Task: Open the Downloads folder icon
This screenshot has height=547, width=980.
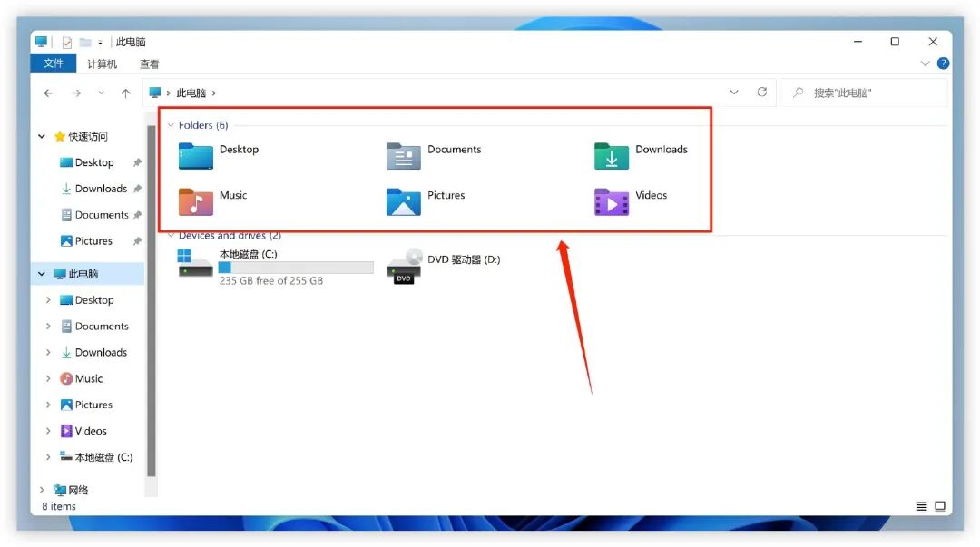Action: [x=611, y=155]
